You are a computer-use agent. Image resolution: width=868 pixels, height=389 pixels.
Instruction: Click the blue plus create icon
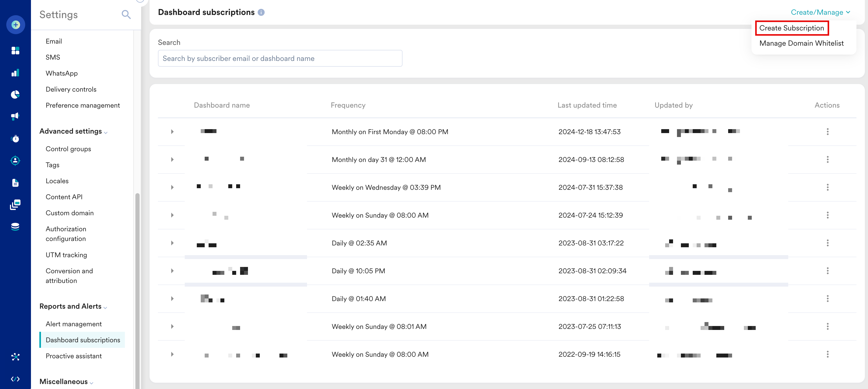[x=15, y=25]
